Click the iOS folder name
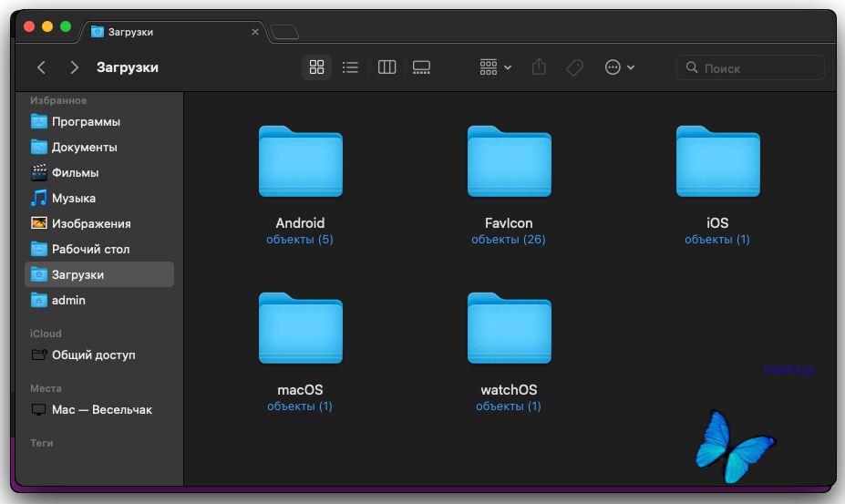The width and height of the screenshot is (845, 504). pyautogui.click(x=717, y=223)
